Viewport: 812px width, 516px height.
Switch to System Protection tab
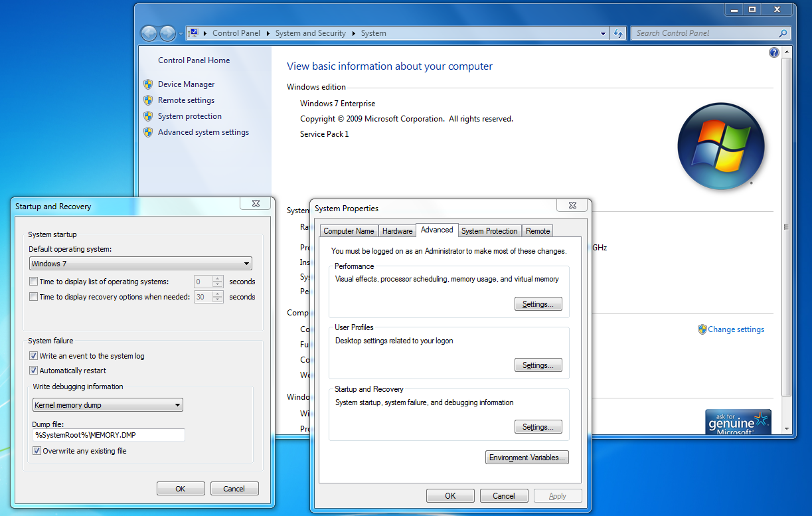pos(489,231)
